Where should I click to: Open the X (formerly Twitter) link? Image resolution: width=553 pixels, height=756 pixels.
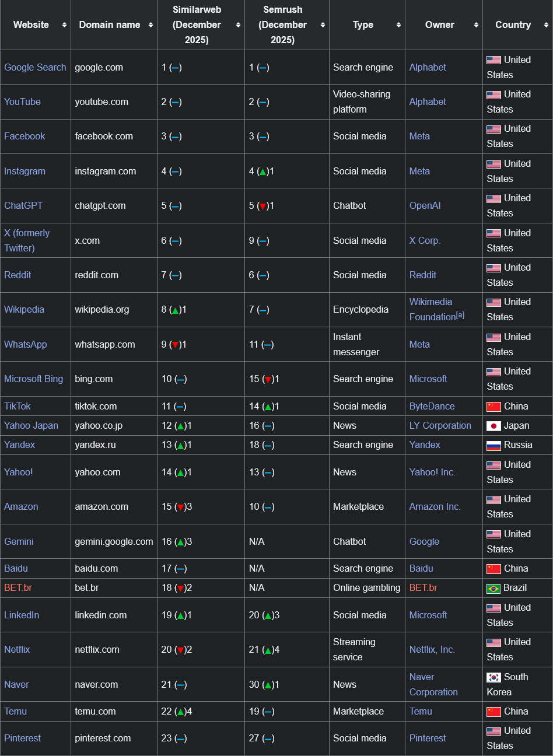click(x=27, y=240)
